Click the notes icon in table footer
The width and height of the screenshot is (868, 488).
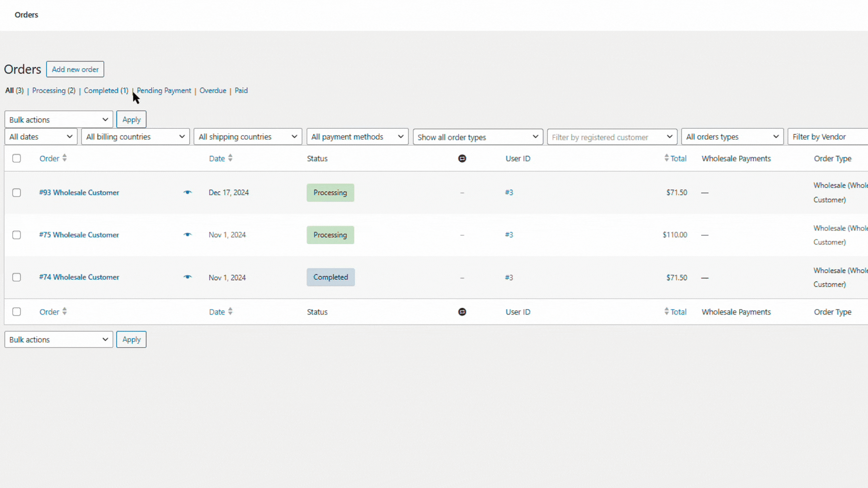point(462,312)
